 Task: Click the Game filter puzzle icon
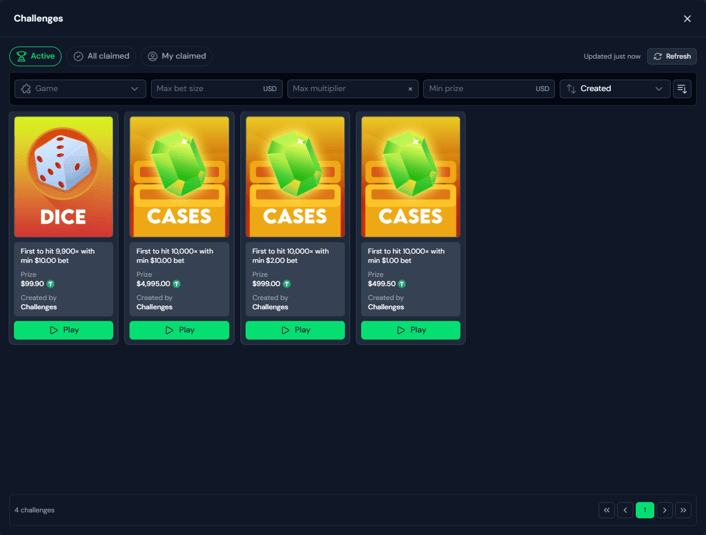click(x=26, y=89)
